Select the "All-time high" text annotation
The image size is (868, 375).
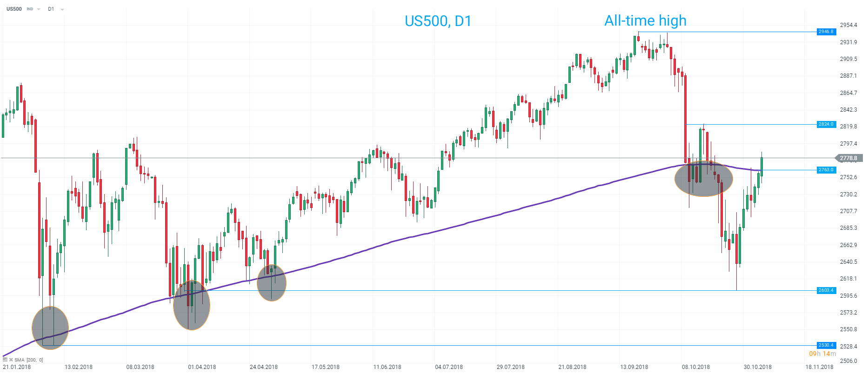[x=645, y=20]
